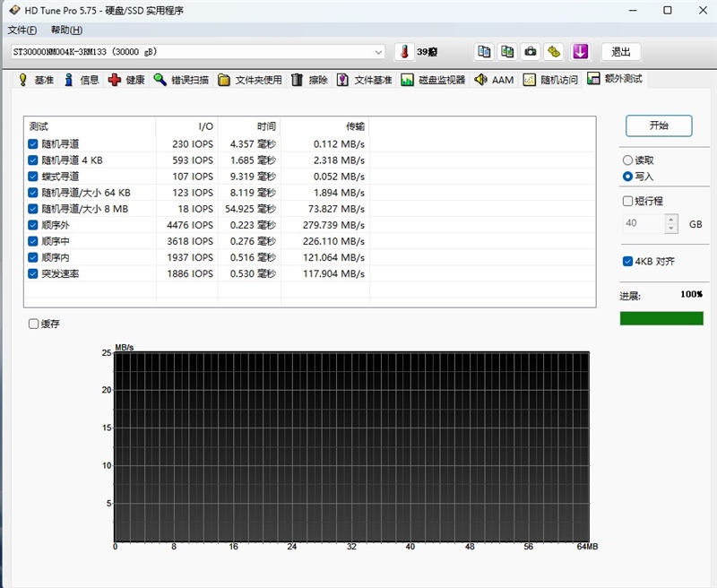Image resolution: width=717 pixels, height=588 pixels.
Task: Open the 磁盘监视器 disk monitor tab
Action: pyautogui.click(x=434, y=80)
